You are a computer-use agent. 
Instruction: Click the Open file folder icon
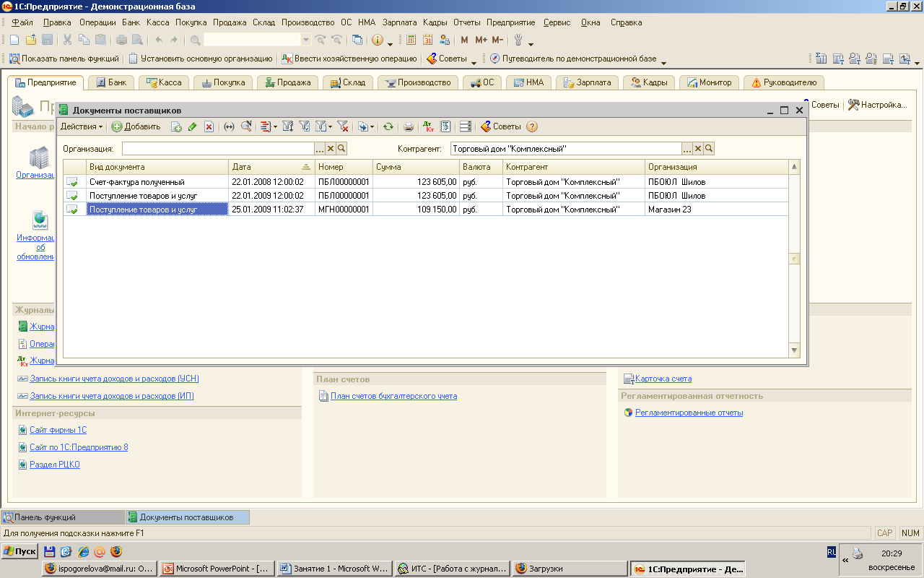pos(31,40)
